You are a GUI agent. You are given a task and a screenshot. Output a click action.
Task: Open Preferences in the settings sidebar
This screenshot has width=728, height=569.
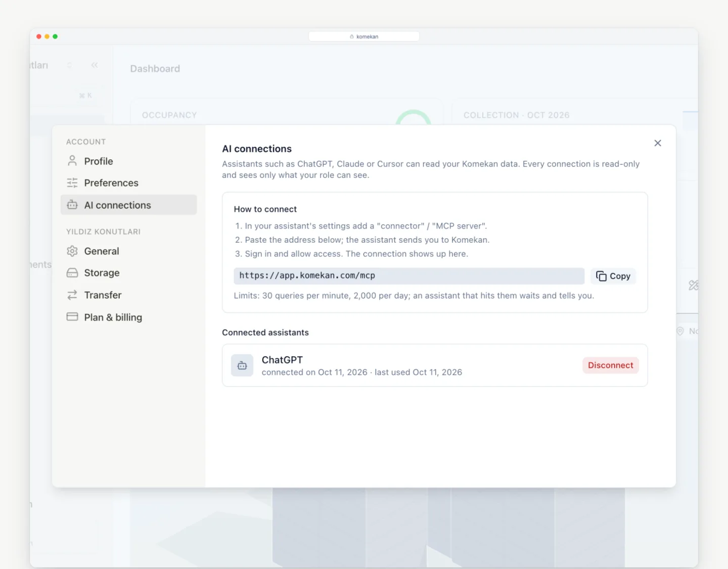pyautogui.click(x=128, y=183)
